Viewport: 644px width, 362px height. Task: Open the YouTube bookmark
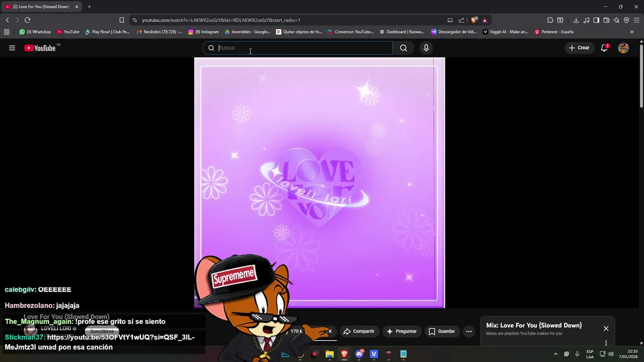pos(68,32)
